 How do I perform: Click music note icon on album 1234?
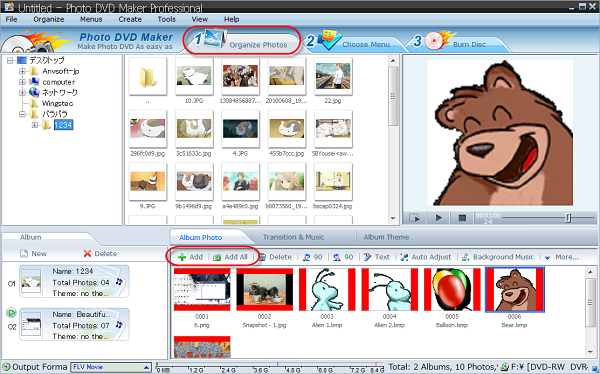click(x=119, y=282)
